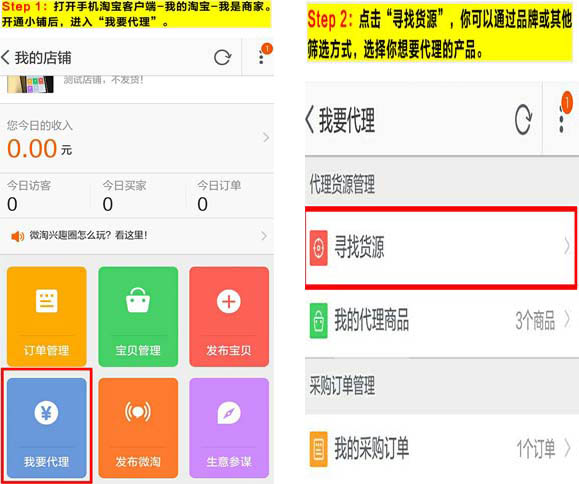Tap the store thumbnail image
The width and height of the screenshot is (579, 484).
tap(30, 84)
